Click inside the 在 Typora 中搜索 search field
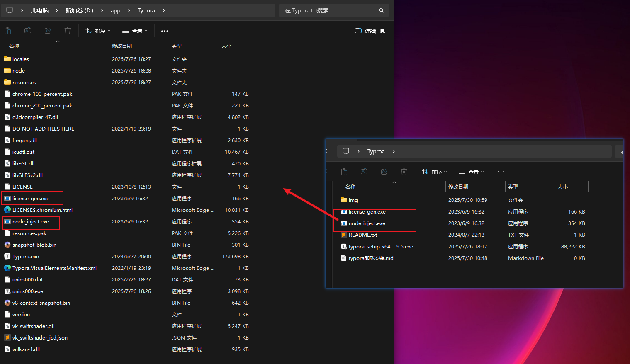Viewport: 630px width, 364px height. (x=328, y=10)
